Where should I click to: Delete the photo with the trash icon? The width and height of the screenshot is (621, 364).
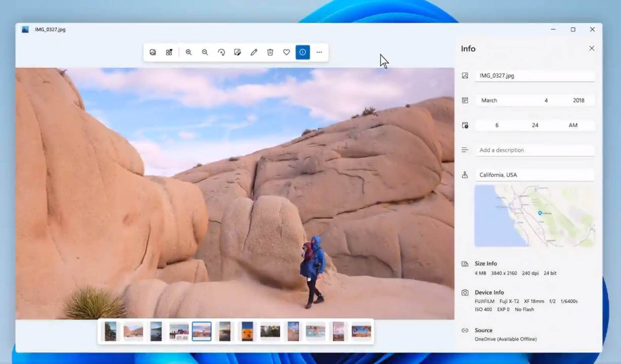tap(270, 52)
